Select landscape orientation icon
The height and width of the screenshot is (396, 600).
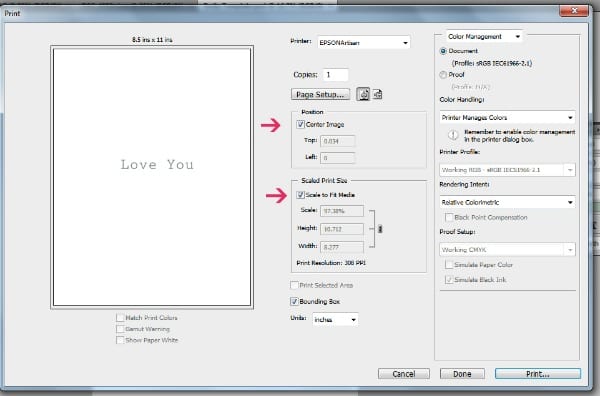(378, 94)
